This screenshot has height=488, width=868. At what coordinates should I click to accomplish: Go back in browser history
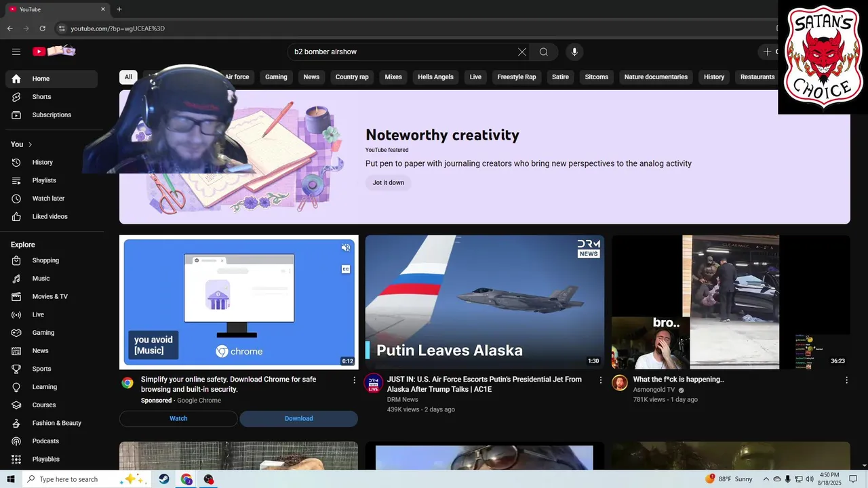[x=9, y=28]
